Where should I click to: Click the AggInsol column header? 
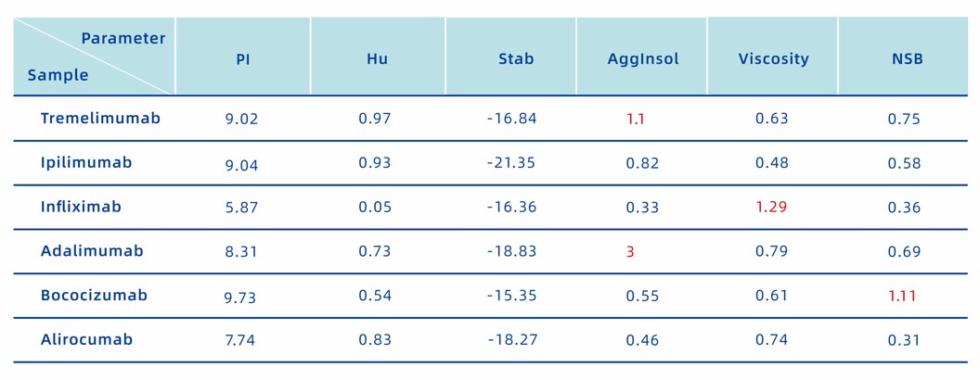(643, 59)
